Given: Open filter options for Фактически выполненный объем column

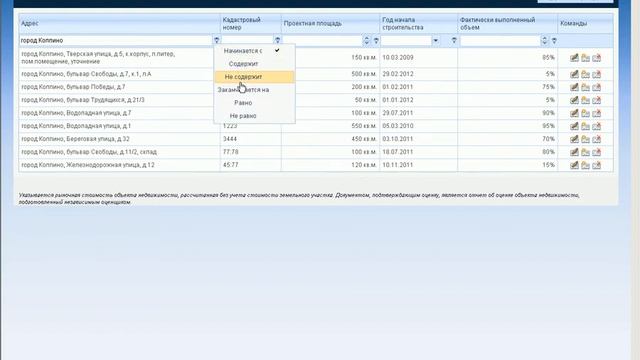Looking at the screenshot, I should [x=554, y=40].
